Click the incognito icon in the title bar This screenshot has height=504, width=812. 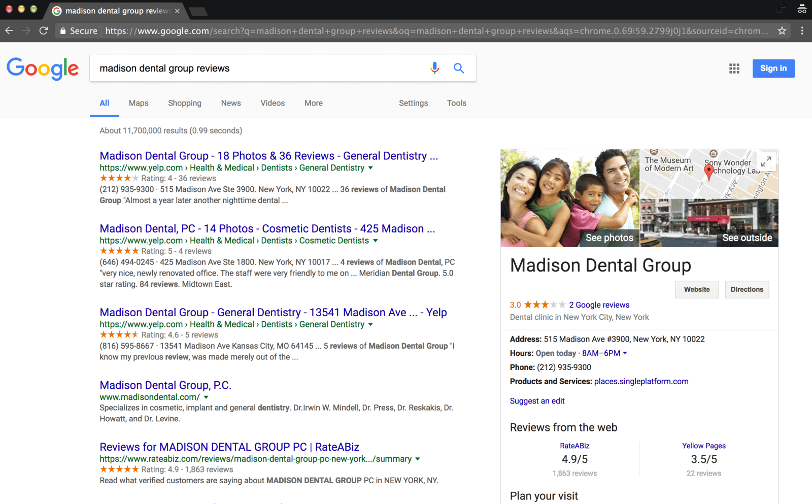(x=802, y=9)
